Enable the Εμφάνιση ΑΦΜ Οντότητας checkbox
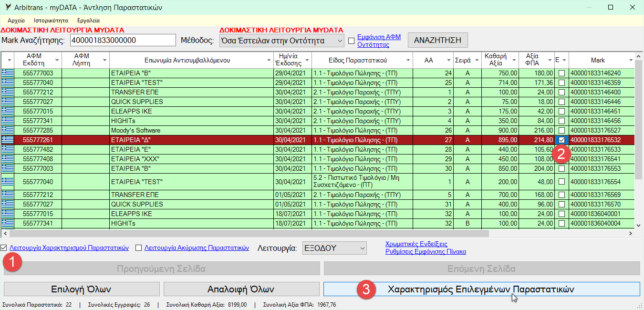Image resolution: width=644 pixels, height=310 pixels. (352, 41)
